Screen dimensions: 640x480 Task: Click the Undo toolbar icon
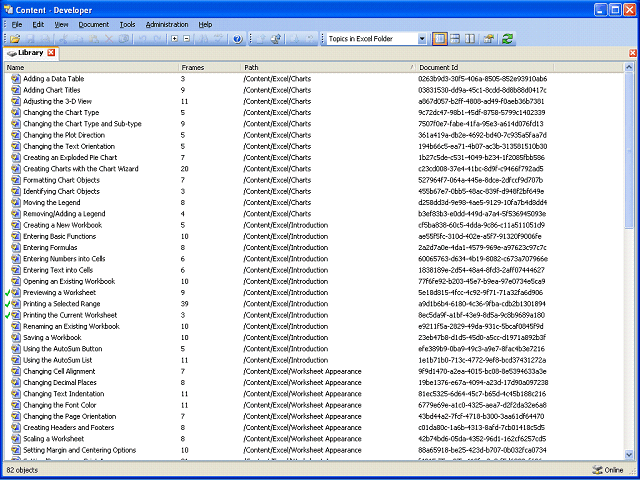click(143, 39)
